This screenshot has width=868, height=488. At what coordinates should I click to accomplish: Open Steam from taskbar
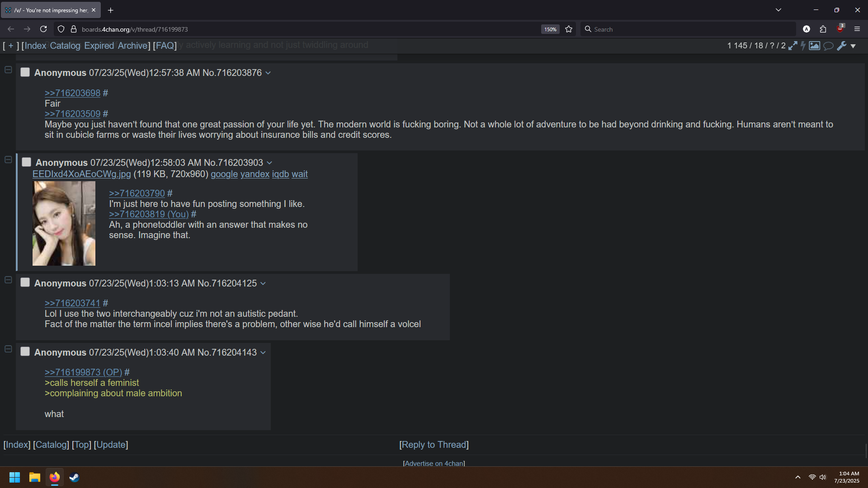[75, 477]
